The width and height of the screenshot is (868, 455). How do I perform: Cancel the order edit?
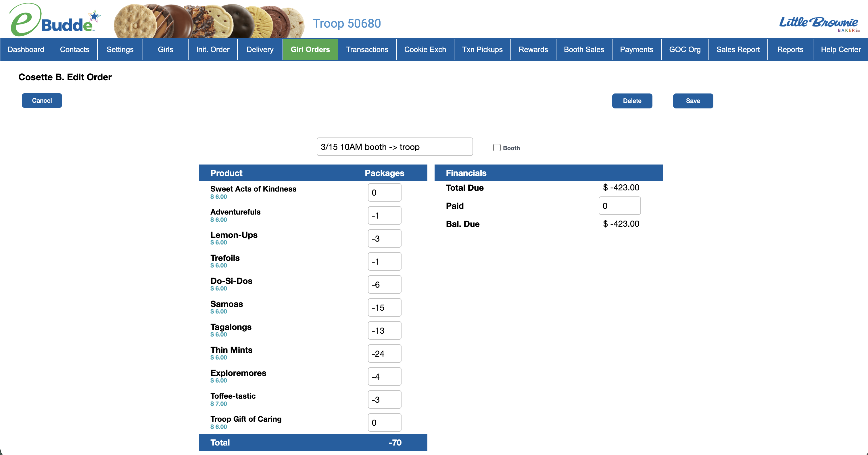42,100
